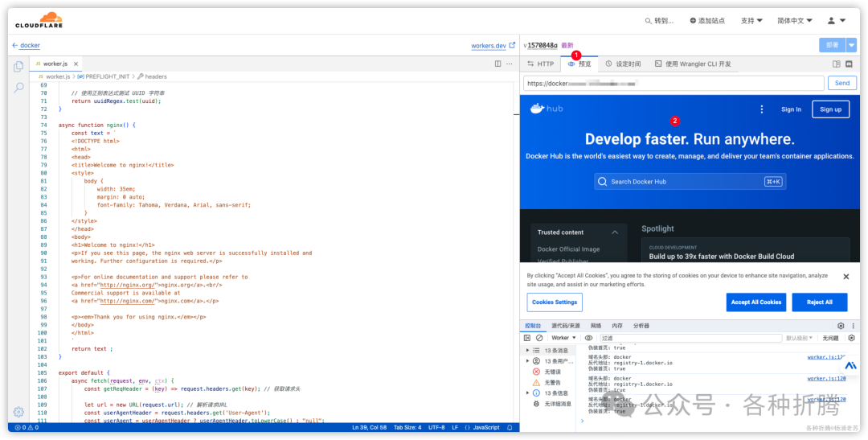Open workers.dev external link
Viewport: 868px width, 440px height.
[493, 45]
